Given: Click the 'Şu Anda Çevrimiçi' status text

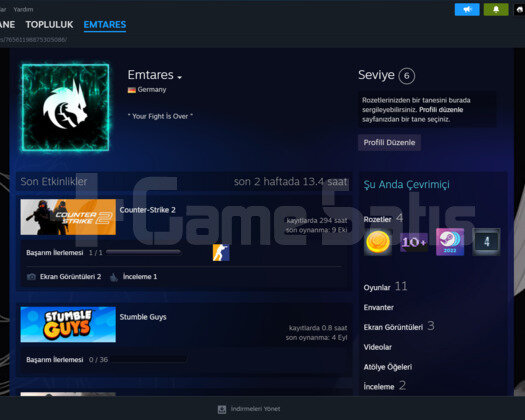Looking at the screenshot, I should pos(406,185).
